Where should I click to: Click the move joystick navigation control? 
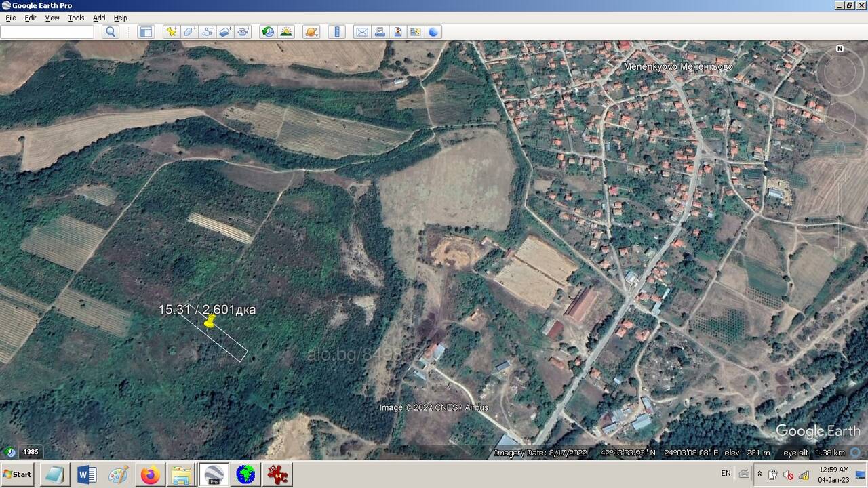[841, 117]
